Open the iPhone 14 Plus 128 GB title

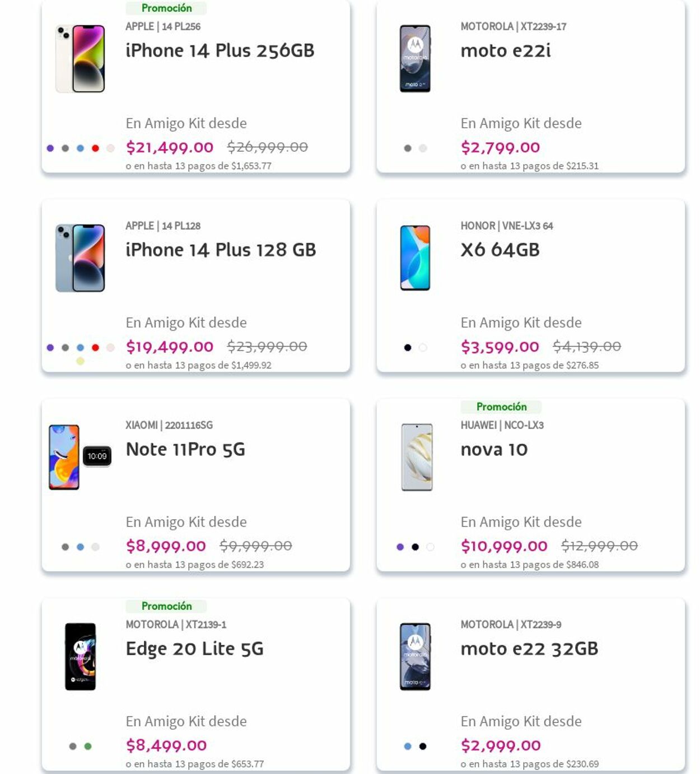[221, 250]
